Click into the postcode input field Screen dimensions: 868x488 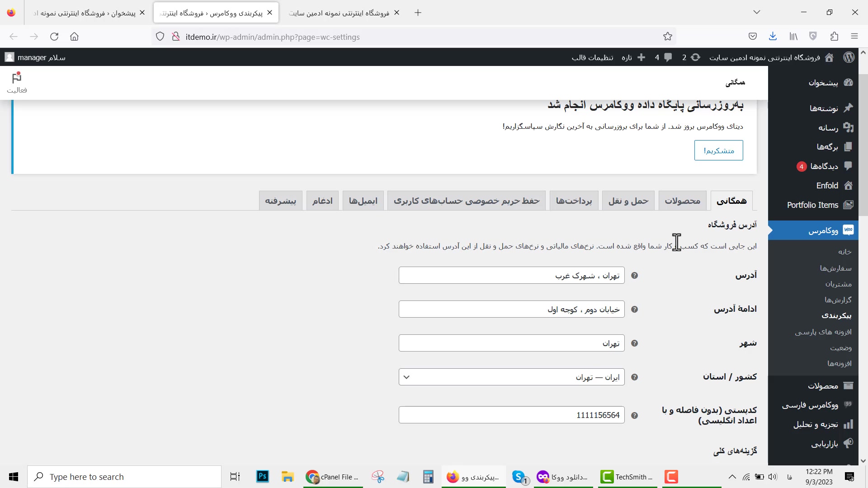coord(511,415)
